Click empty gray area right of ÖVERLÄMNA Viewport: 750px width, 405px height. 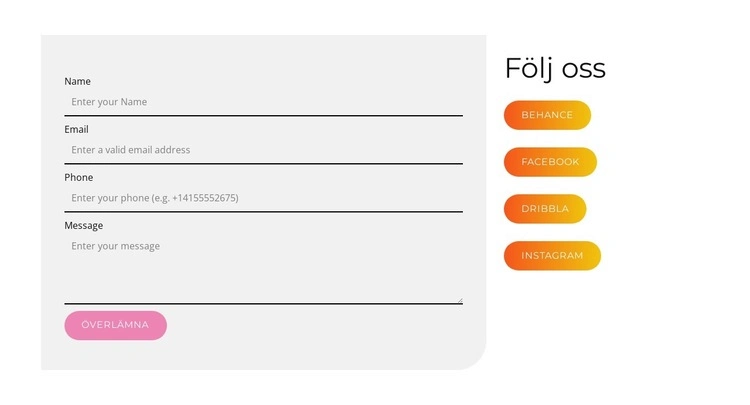[x=320, y=326]
